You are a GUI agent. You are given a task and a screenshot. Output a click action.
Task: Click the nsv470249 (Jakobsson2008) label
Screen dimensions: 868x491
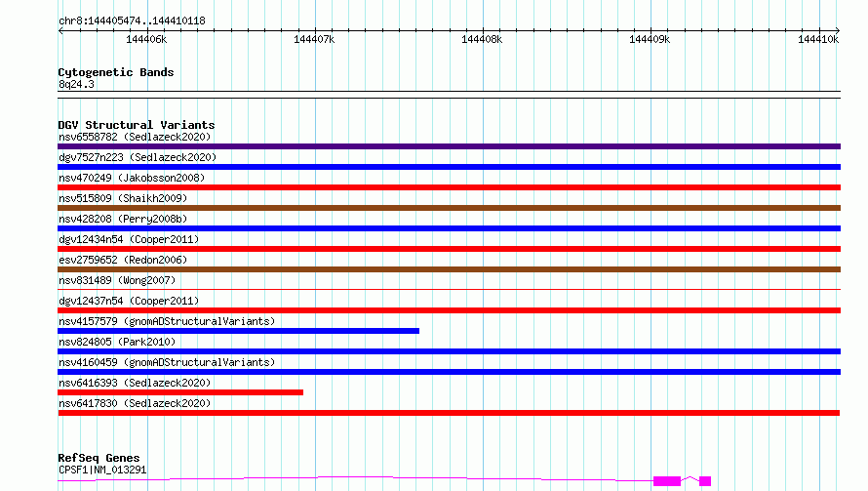tap(132, 178)
